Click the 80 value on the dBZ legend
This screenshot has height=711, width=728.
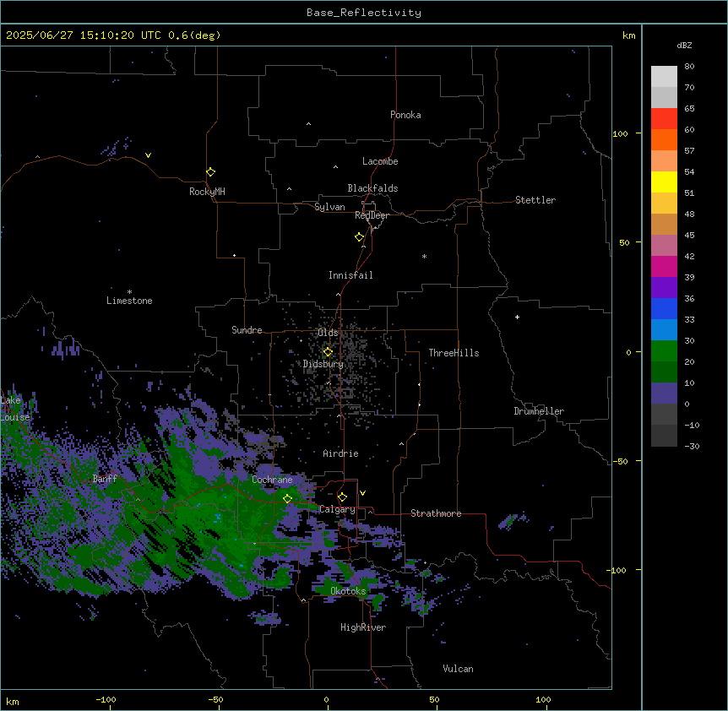(x=689, y=67)
